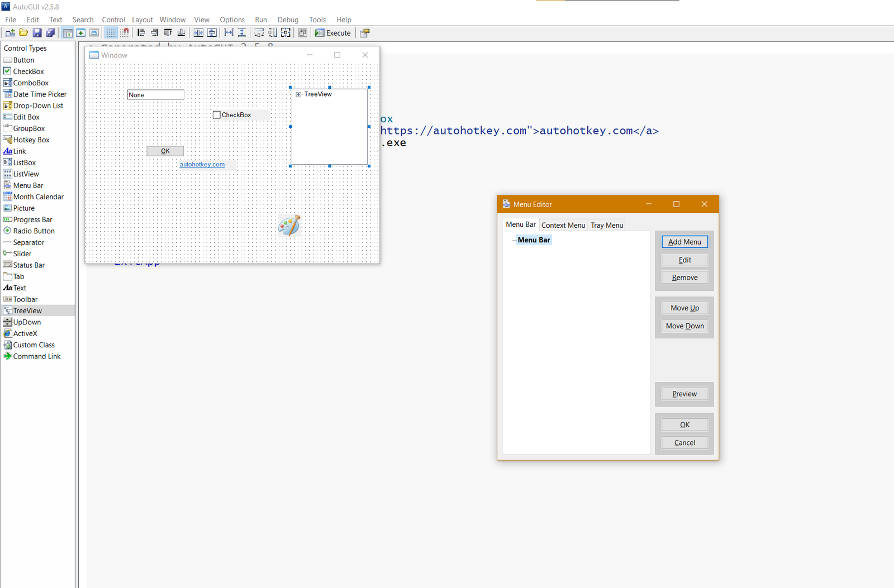Click the Center Horizontally toolbar icon
The image size is (894, 588).
click(x=198, y=33)
